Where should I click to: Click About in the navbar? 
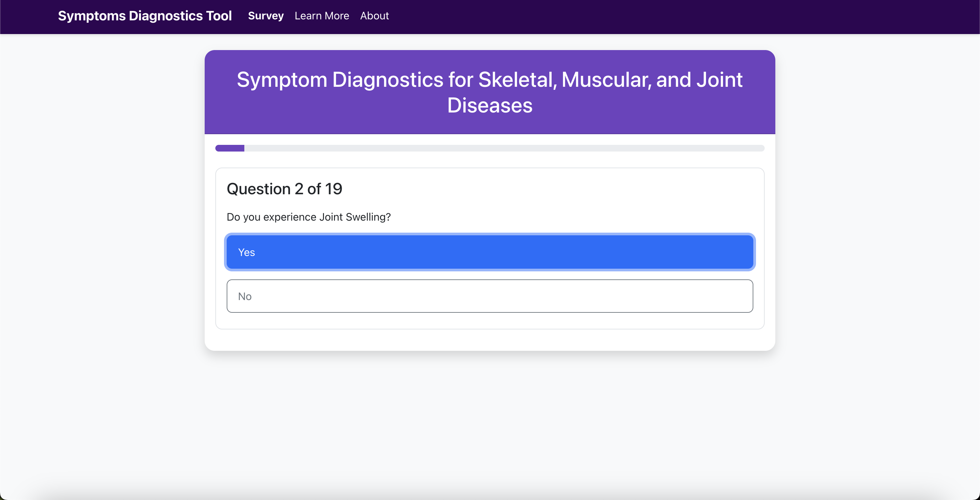(x=374, y=16)
